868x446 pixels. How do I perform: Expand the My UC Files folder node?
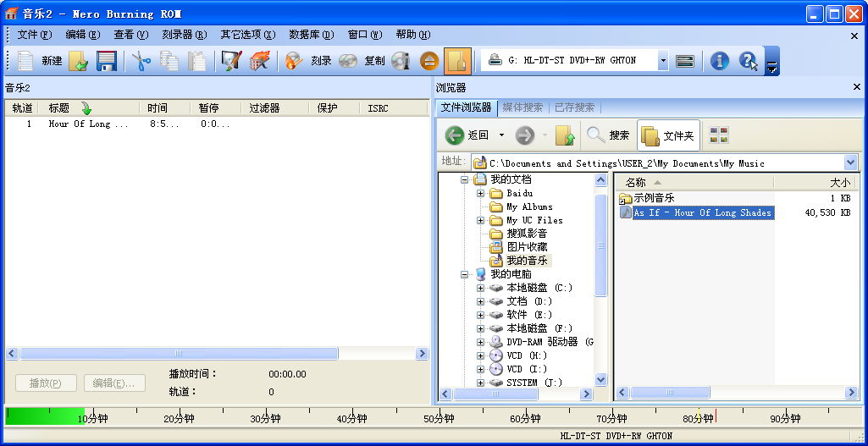480,220
